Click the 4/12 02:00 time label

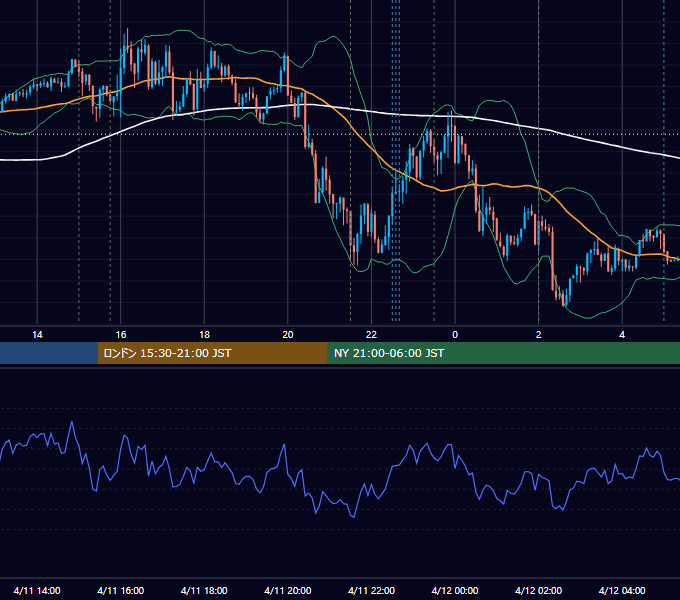539,590
